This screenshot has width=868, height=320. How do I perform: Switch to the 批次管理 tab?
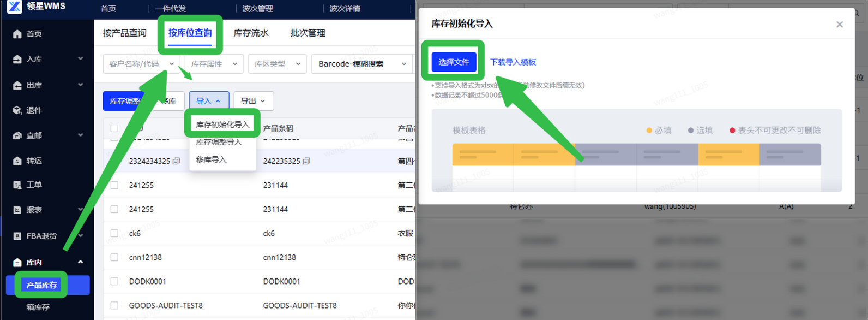click(x=308, y=33)
